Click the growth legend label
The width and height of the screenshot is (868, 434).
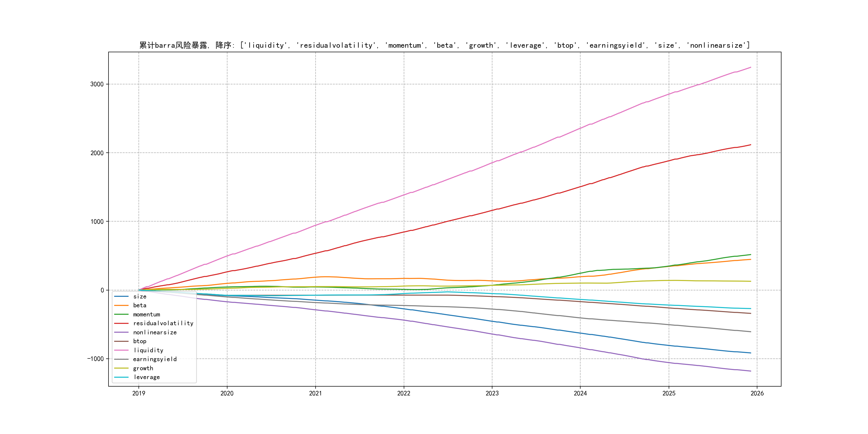pos(143,368)
